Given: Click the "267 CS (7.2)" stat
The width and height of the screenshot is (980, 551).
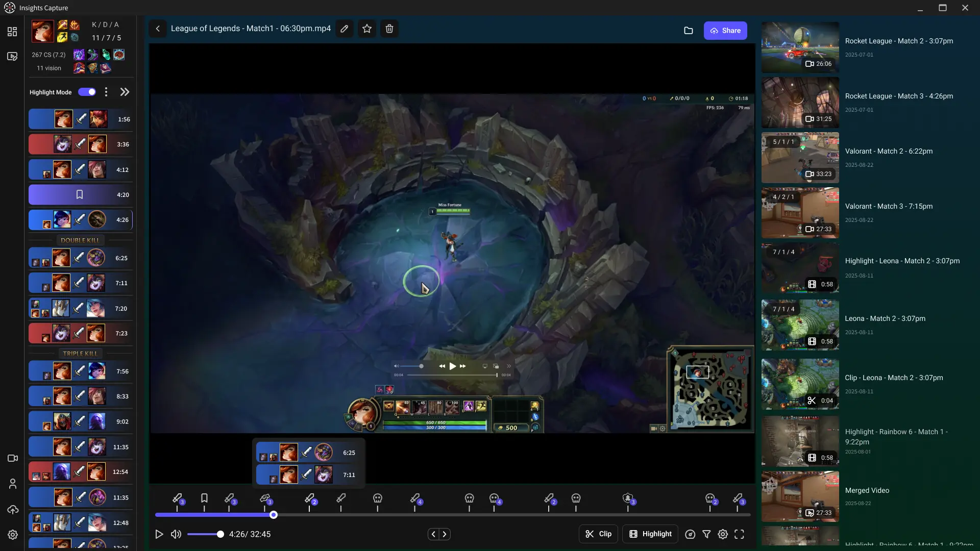Looking at the screenshot, I should [48, 55].
